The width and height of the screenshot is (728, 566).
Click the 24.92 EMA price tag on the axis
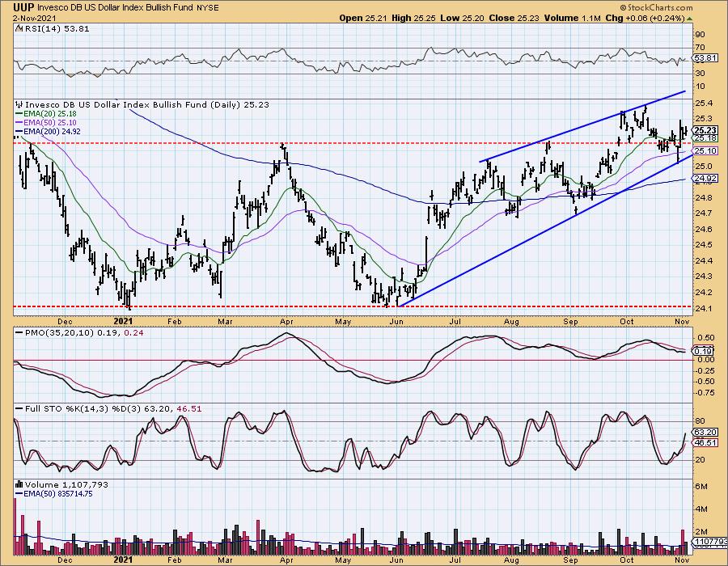pyautogui.click(x=705, y=178)
